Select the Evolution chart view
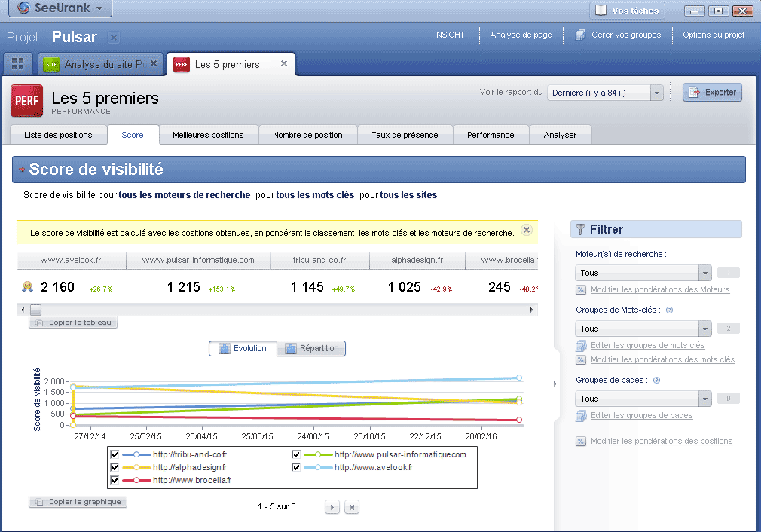The image size is (761, 532). coord(243,349)
